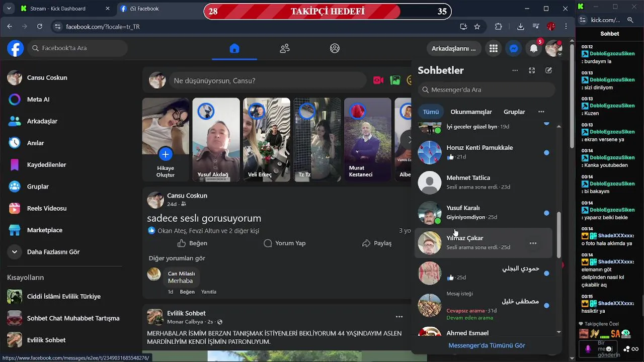
Task: Open chat with Mehmet Tatlica
Action: point(484,183)
